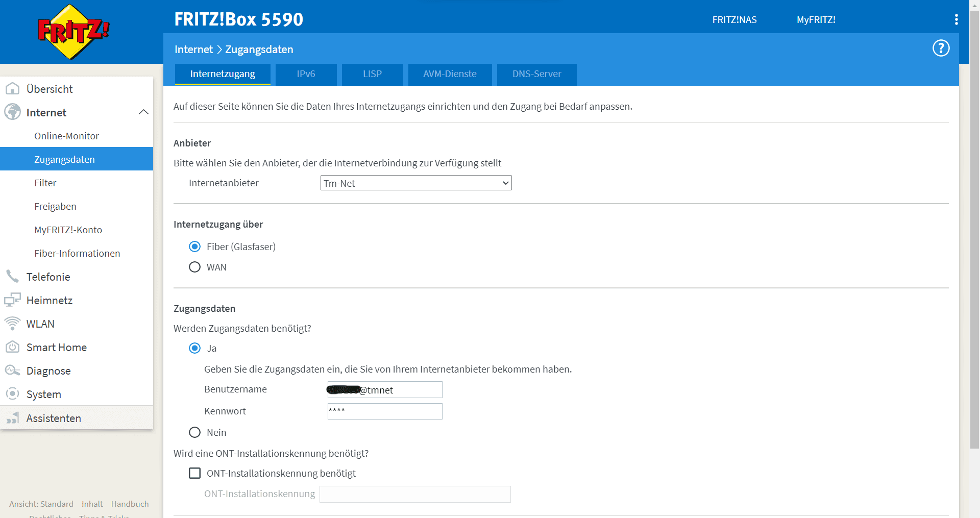Screen dimensions: 980x518
Task: Switch to the IPv6 tab
Action: [306, 74]
